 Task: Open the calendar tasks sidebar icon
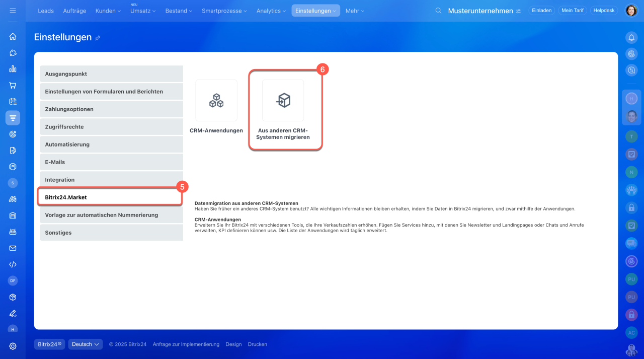point(13,101)
